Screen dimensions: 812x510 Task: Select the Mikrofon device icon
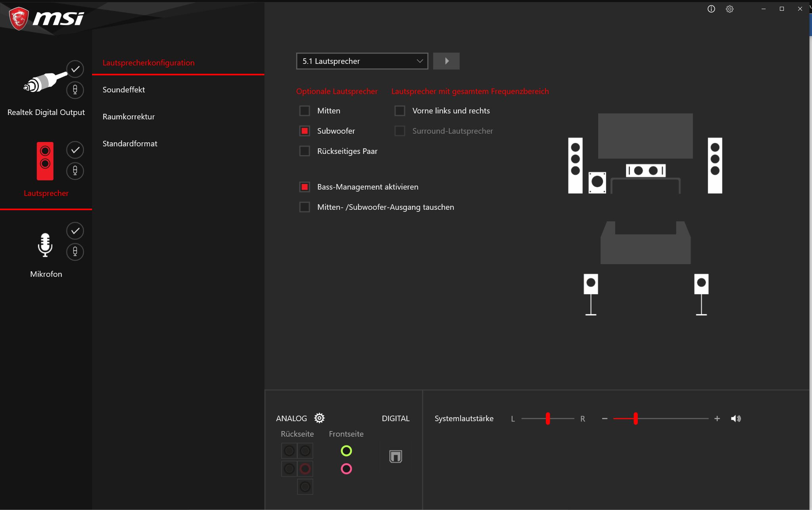(x=45, y=244)
